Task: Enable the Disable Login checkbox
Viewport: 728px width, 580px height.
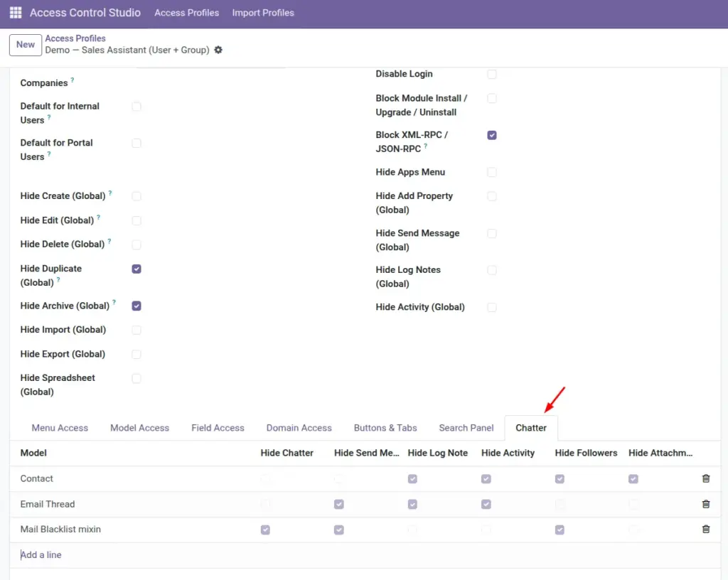Action: 492,74
